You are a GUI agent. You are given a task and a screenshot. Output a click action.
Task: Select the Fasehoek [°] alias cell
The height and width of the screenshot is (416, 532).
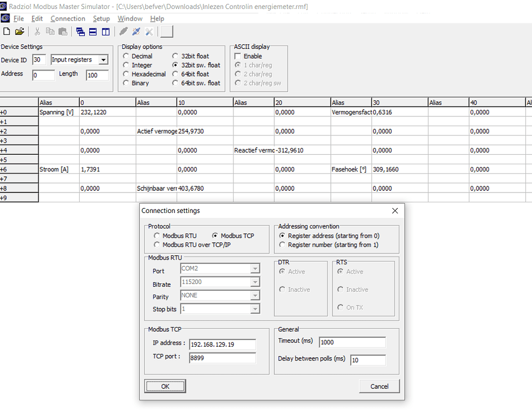click(x=351, y=169)
